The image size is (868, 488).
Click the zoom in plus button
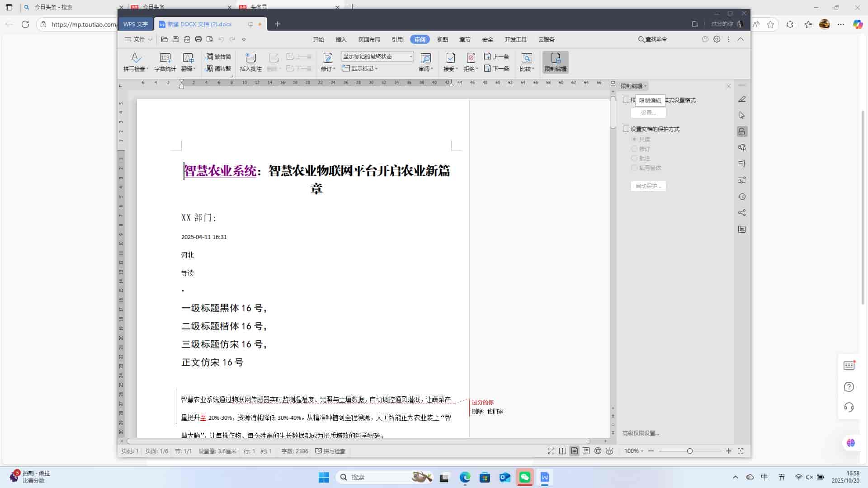tap(729, 451)
